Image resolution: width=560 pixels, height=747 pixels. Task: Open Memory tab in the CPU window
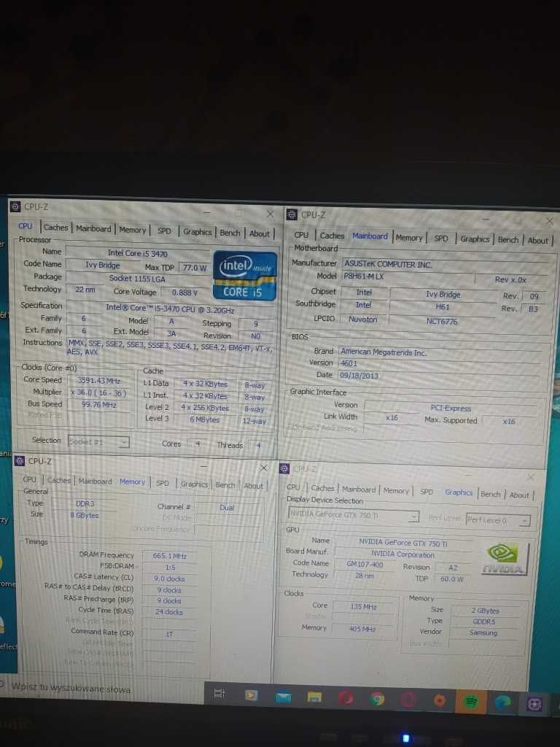(133, 230)
